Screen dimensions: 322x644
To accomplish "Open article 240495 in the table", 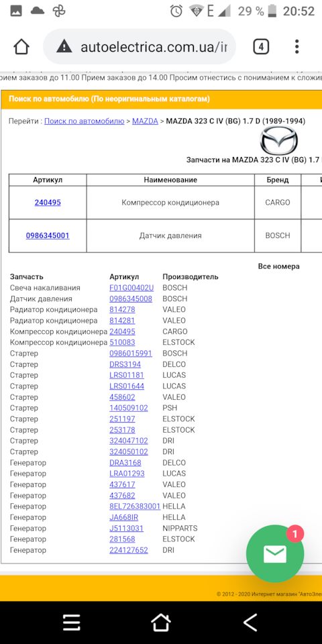I will [x=48, y=203].
